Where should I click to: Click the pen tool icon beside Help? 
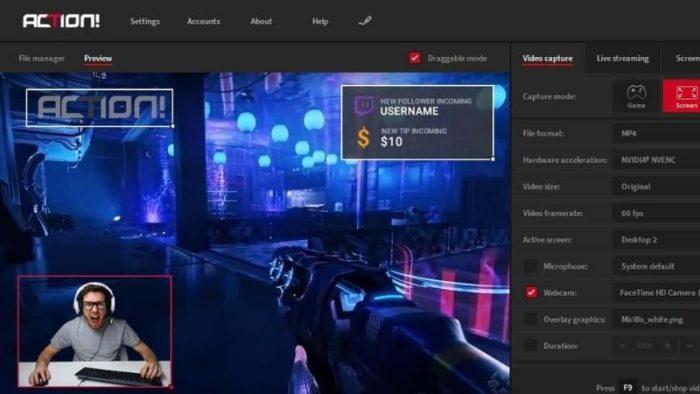(x=365, y=21)
